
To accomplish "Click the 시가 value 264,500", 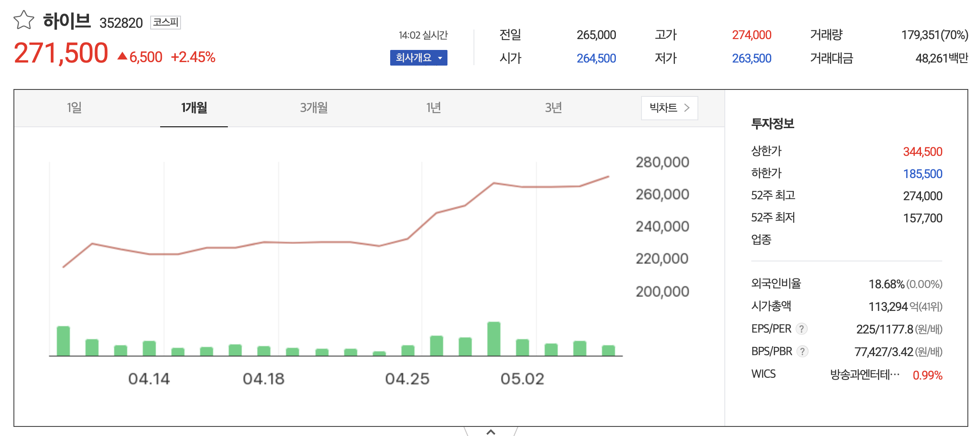I will tap(596, 59).
